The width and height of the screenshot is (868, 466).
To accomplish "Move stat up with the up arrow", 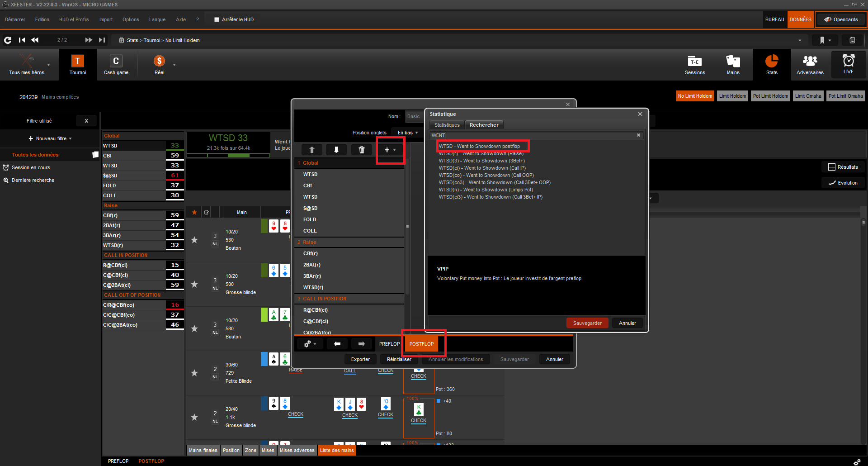I will (312, 150).
